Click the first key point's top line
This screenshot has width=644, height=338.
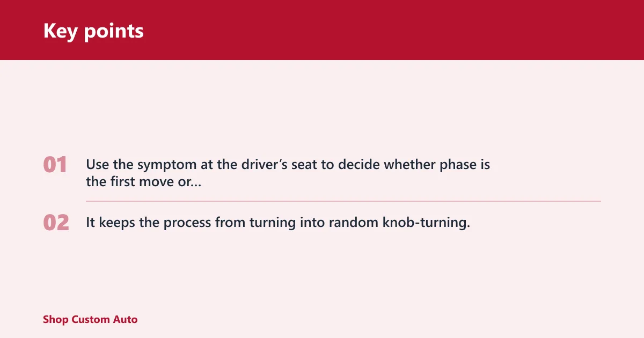point(288,165)
